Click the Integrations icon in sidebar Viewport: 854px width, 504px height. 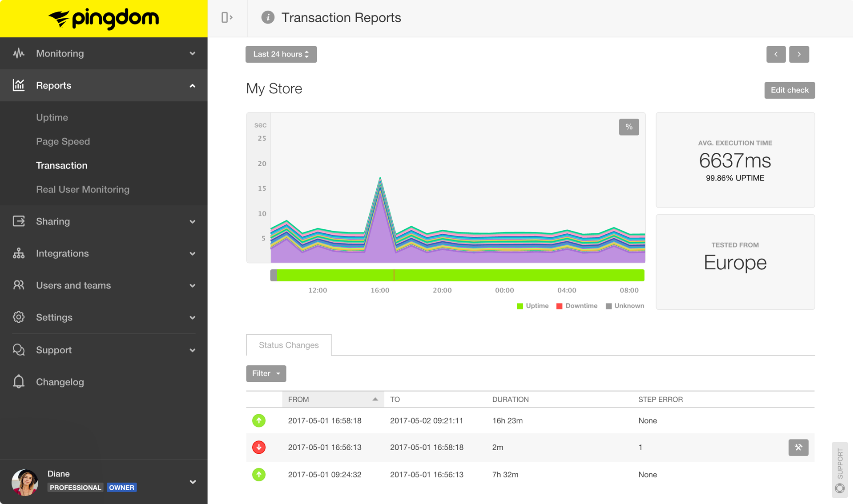[x=19, y=253]
